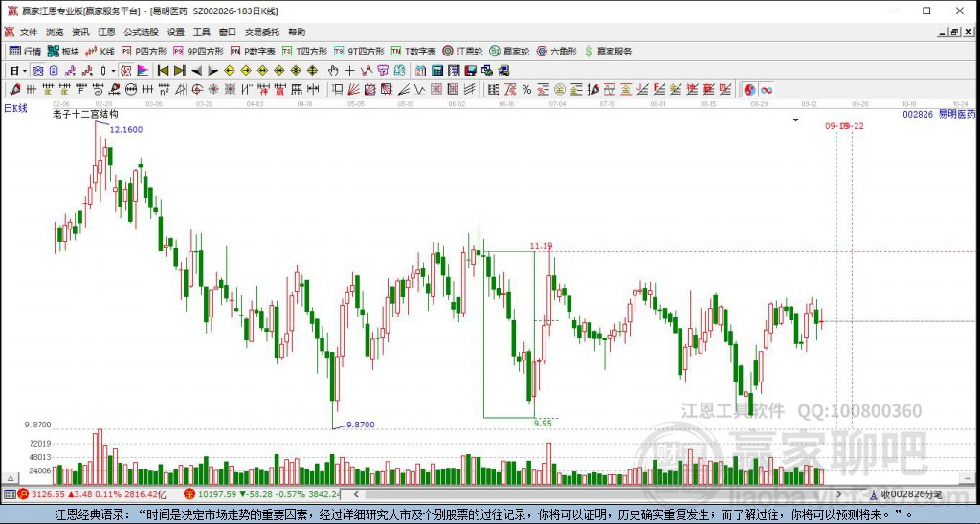Select the hand pan tool

333,71
